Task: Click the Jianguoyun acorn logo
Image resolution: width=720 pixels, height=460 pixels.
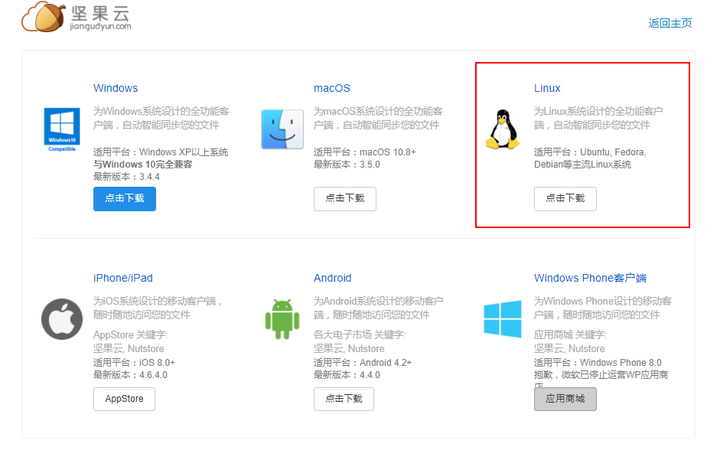Action: point(43,17)
